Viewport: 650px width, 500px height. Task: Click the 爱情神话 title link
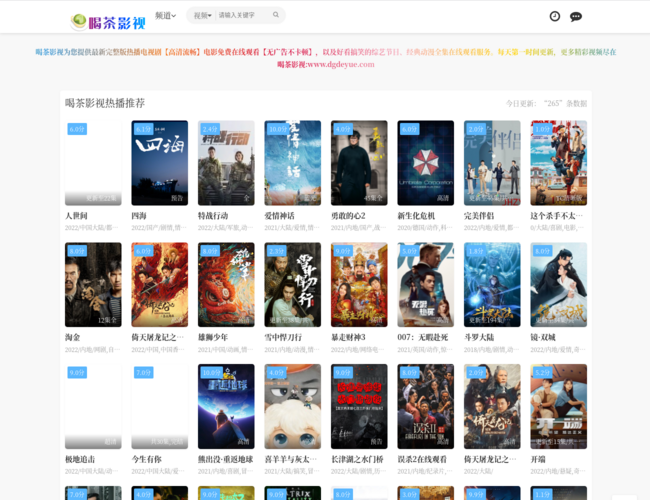[279, 216]
